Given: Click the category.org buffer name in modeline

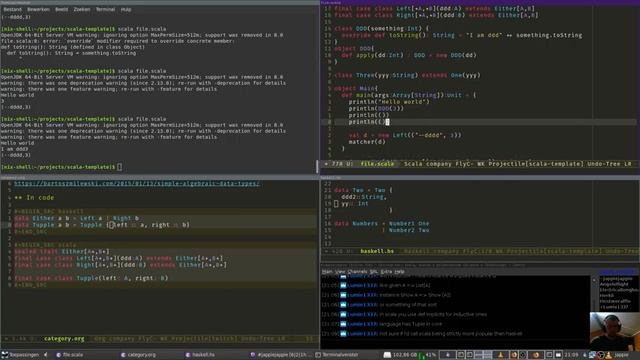Looking at the screenshot, I should point(64,338).
